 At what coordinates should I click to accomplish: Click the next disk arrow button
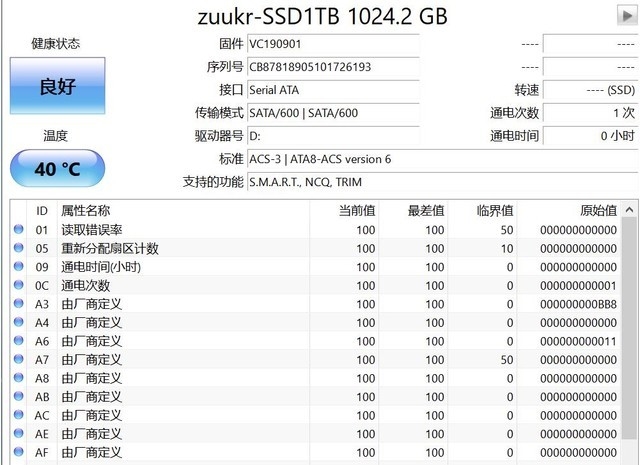click(x=626, y=14)
